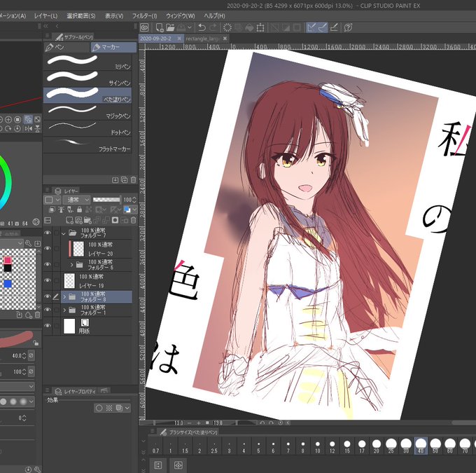Open レイヤー(L) menu
476x473 pixels.
[45, 16]
